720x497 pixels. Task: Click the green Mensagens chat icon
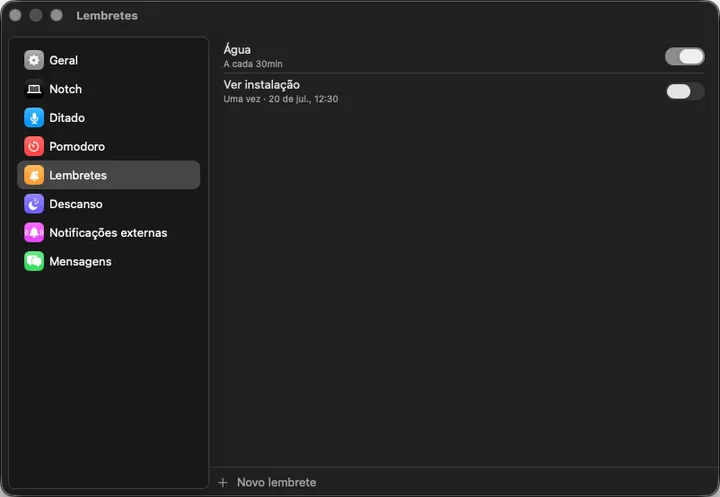(34, 261)
